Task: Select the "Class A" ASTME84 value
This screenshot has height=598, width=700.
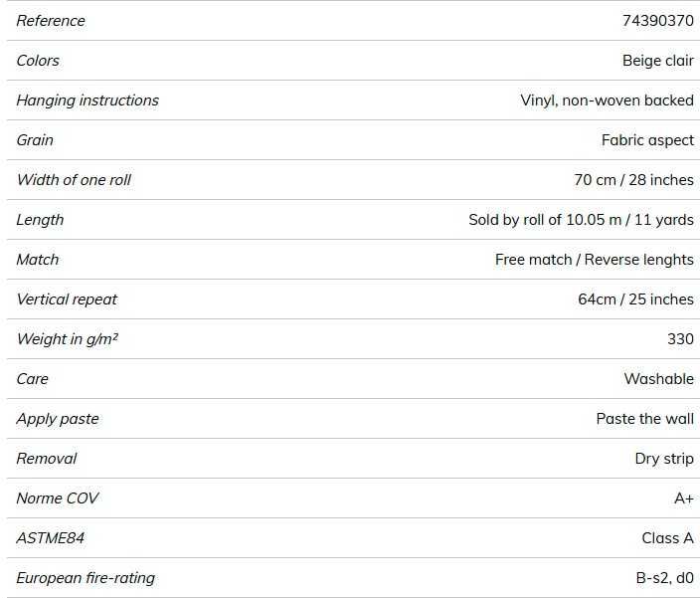Action: click(667, 538)
